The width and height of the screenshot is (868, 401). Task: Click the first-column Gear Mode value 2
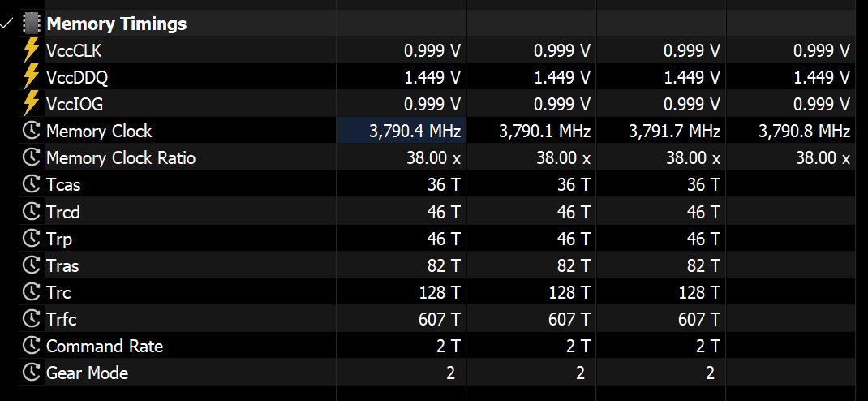[450, 373]
